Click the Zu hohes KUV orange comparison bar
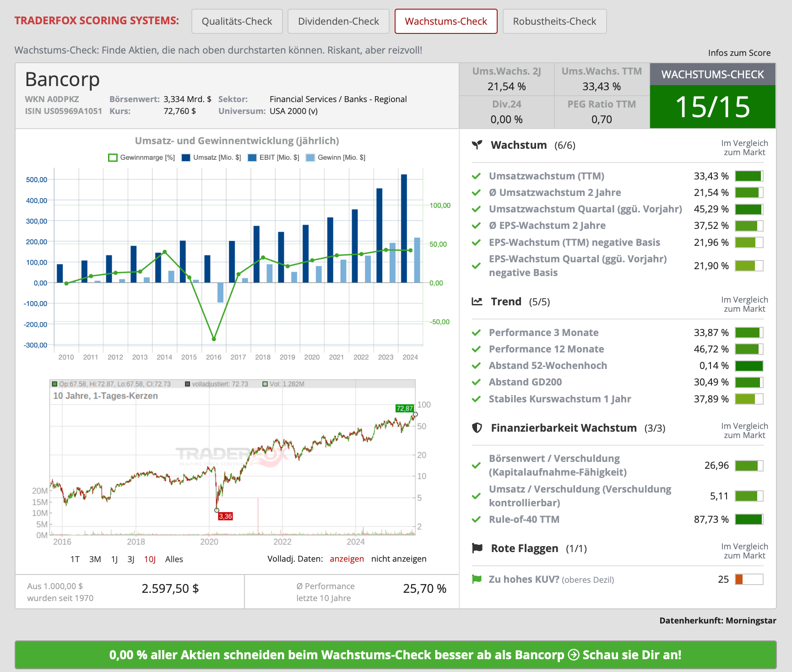 [x=749, y=580]
